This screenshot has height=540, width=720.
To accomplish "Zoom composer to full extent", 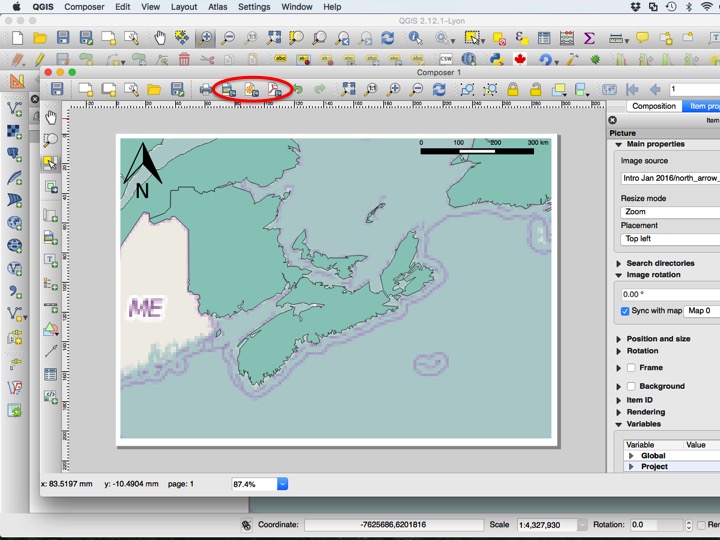I will [x=348, y=89].
